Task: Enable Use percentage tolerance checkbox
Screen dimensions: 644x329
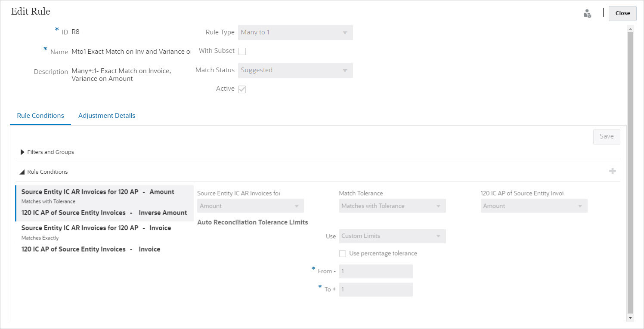Action: (x=343, y=254)
